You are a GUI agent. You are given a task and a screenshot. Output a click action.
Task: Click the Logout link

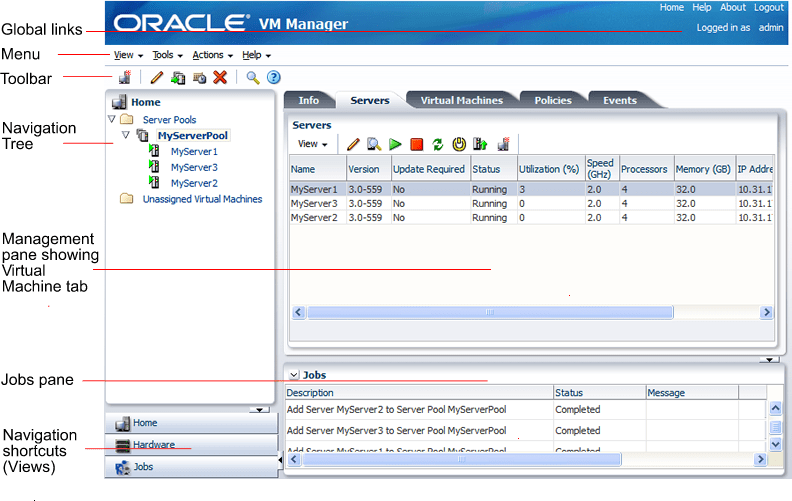pos(769,8)
